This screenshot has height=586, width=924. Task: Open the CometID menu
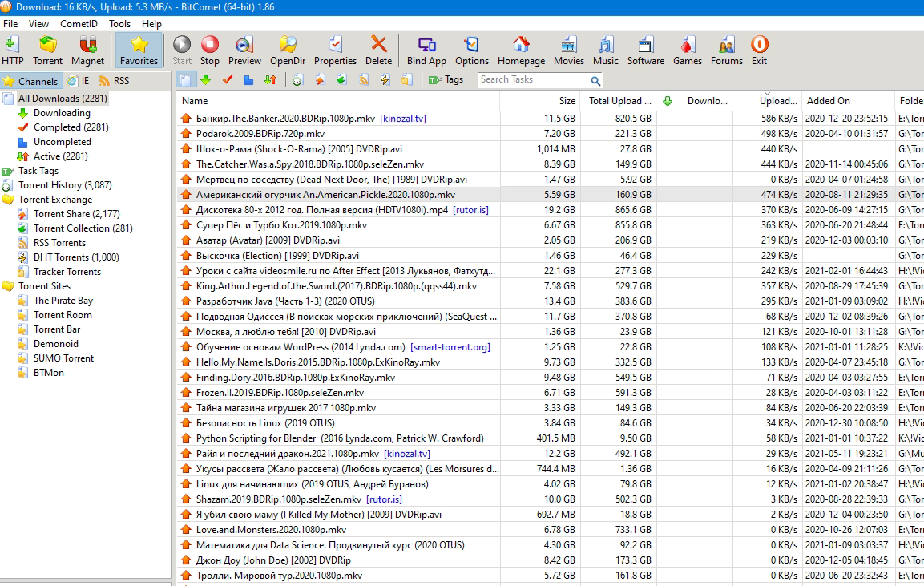coord(79,24)
